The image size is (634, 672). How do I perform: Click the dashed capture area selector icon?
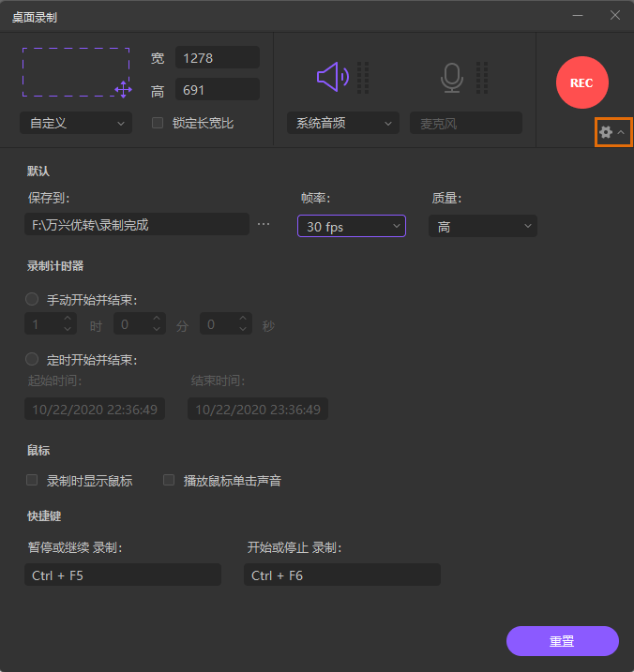[76, 72]
